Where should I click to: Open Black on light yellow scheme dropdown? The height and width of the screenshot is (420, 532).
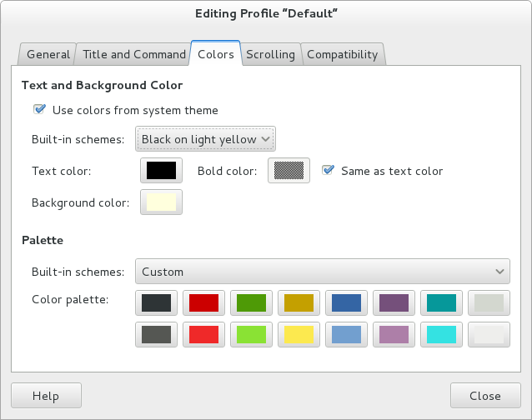tap(205, 139)
